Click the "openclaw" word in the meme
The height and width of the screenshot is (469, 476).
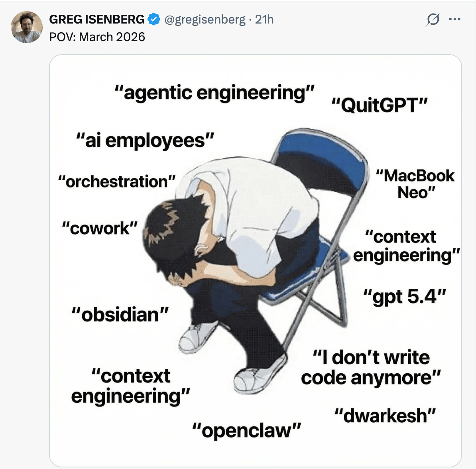pyautogui.click(x=246, y=430)
